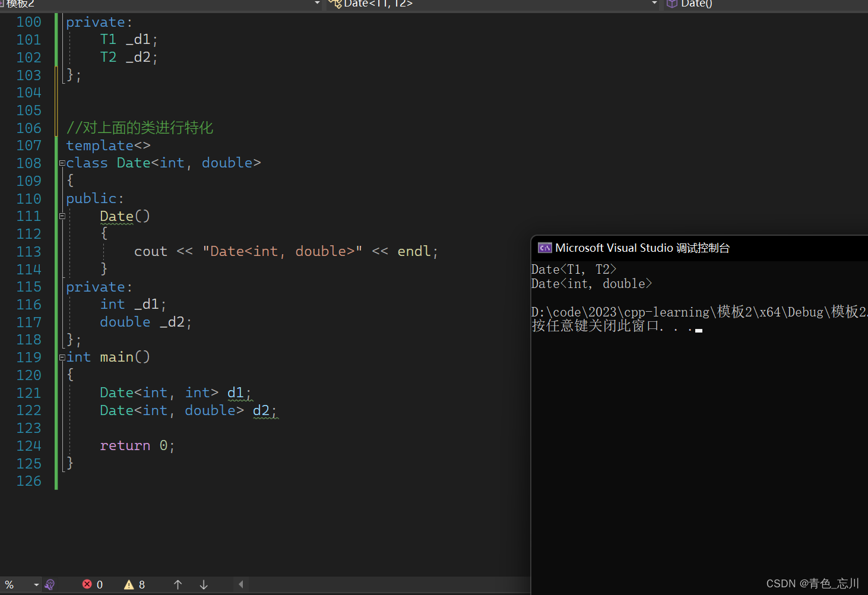The width and height of the screenshot is (868, 595).
Task: Click line number 107 in the gutter
Action: [28, 145]
